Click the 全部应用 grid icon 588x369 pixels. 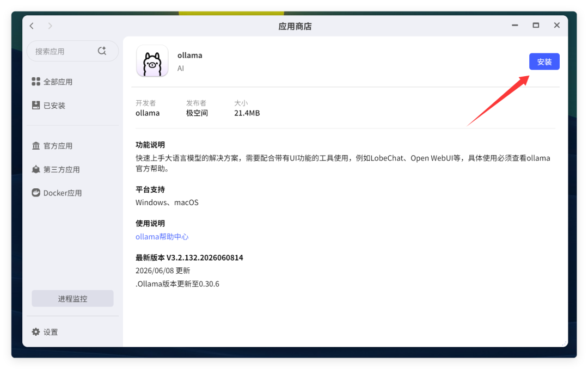point(36,82)
